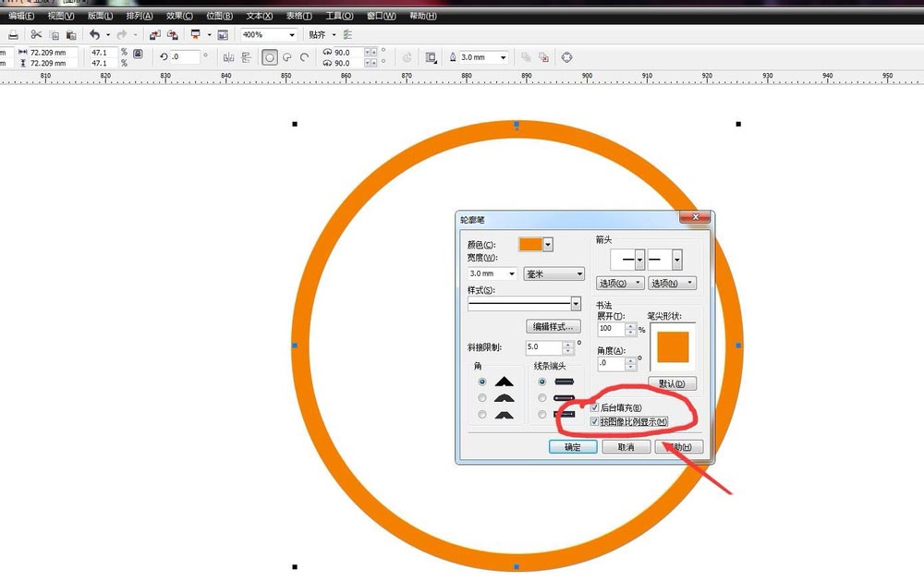Toggle the 按图像比例显示 checkbox

click(x=594, y=422)
